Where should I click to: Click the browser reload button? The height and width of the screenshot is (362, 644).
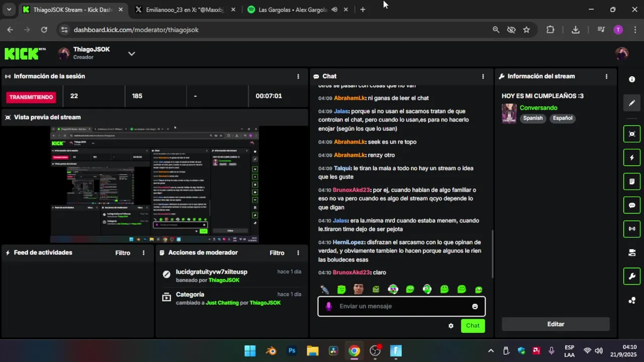click(44, 30)
